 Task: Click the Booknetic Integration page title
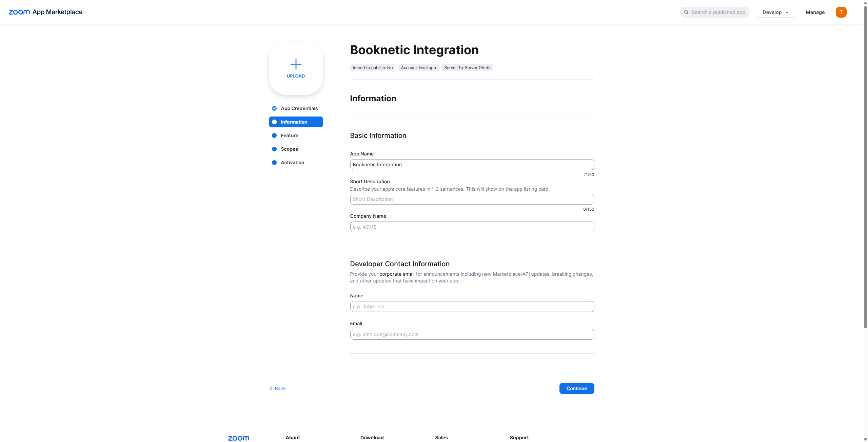tap(414, 50)
